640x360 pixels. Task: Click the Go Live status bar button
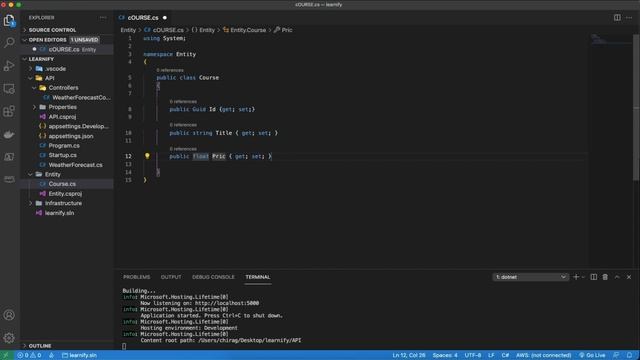pos(592,355)
